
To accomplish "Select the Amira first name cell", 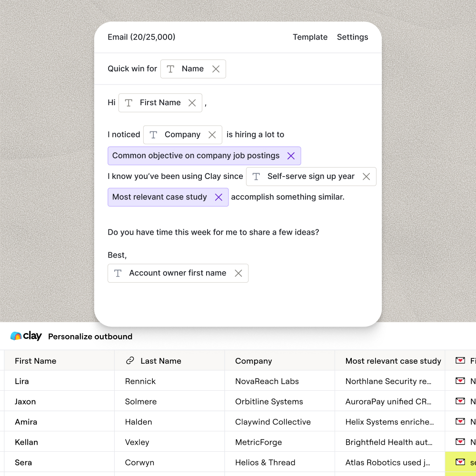I will tap(59, 422).
